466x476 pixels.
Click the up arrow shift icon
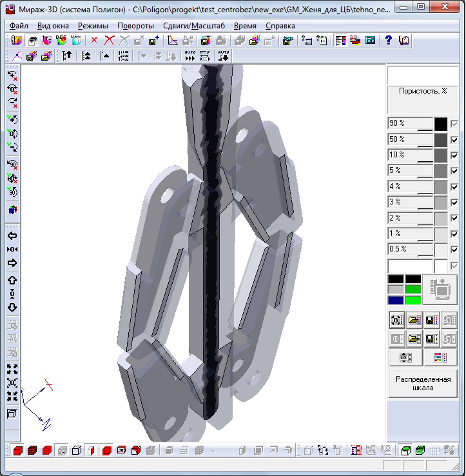click(x=12, y=281)
